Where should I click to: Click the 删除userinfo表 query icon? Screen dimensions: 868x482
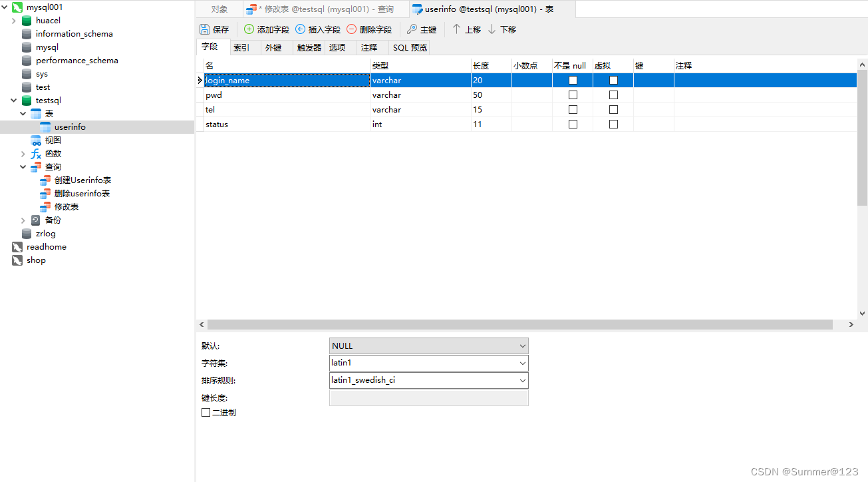point(45,194)
